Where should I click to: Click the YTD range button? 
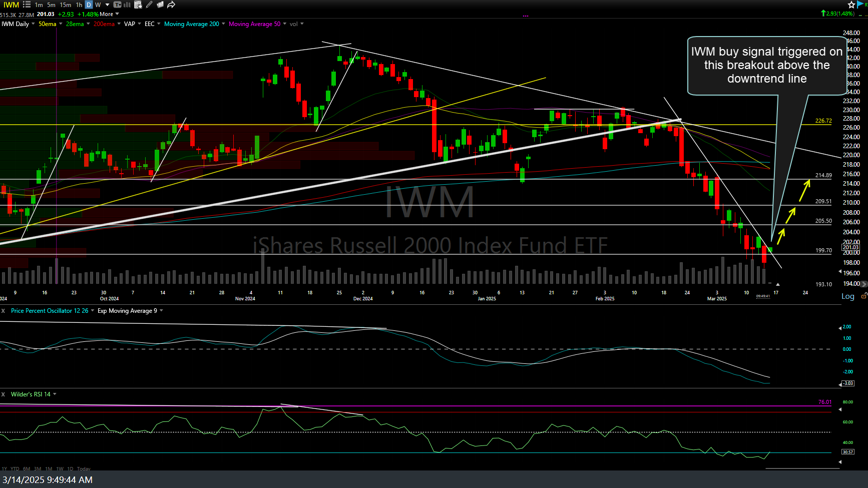pos(15,469)
